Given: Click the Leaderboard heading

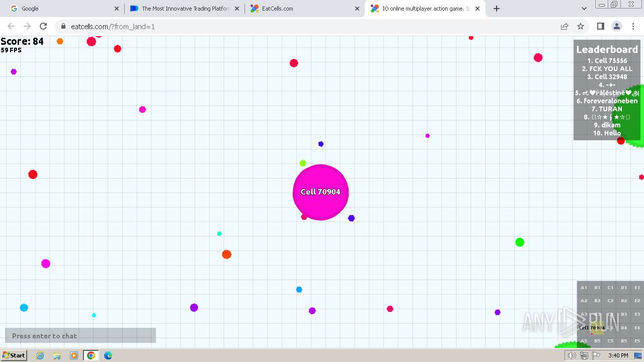Looking at the screenshot, I should pos(607,49).
